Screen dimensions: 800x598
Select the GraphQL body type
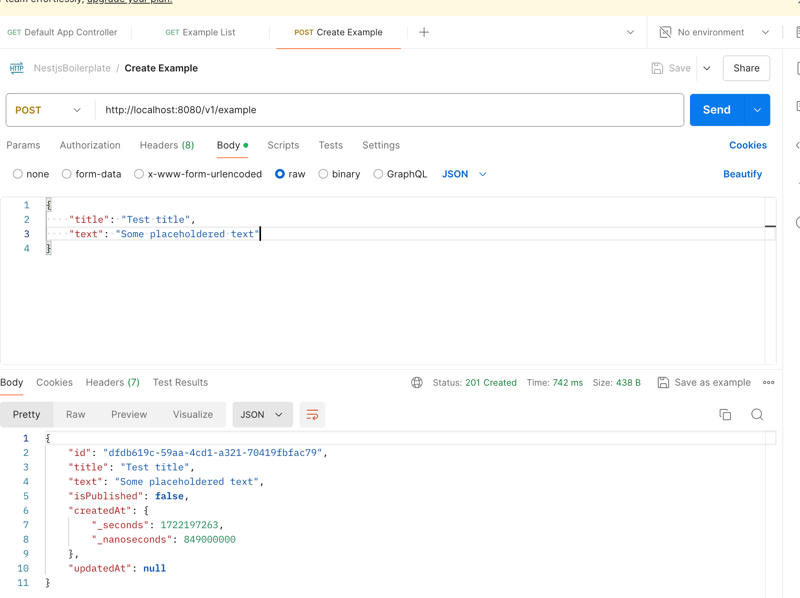(378, 174)
